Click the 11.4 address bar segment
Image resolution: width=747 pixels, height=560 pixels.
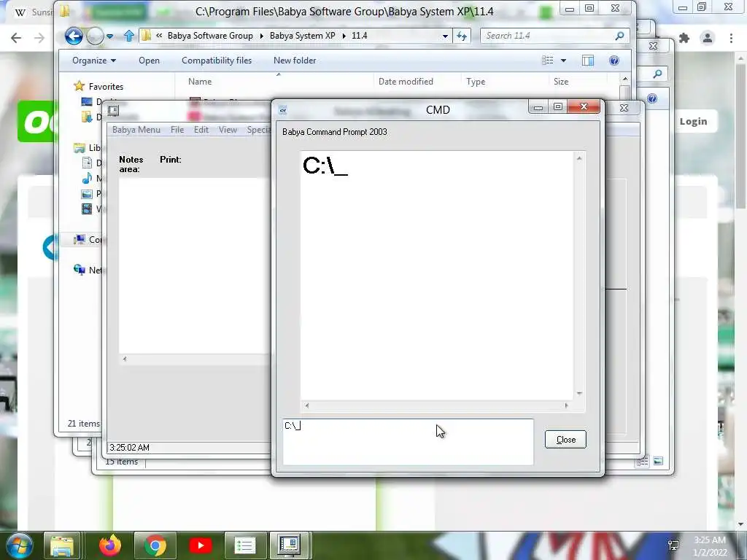(359, 36)
